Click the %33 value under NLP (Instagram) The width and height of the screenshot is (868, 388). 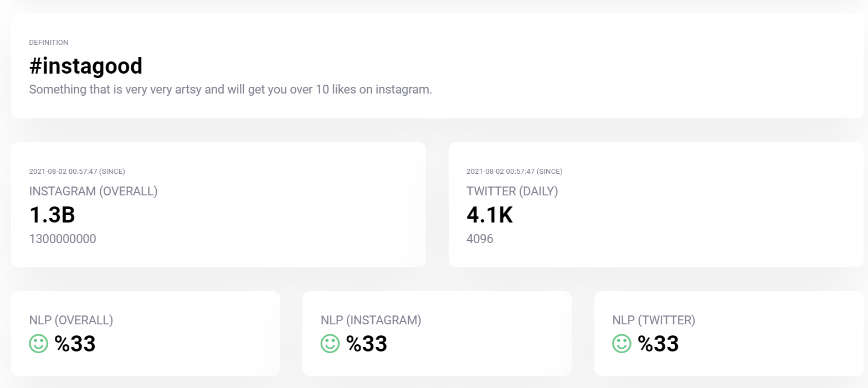tap(367, 344)
